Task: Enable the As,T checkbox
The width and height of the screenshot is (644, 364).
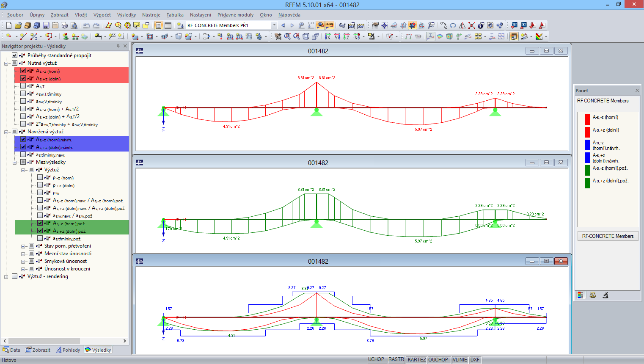Action: point(23,86)
